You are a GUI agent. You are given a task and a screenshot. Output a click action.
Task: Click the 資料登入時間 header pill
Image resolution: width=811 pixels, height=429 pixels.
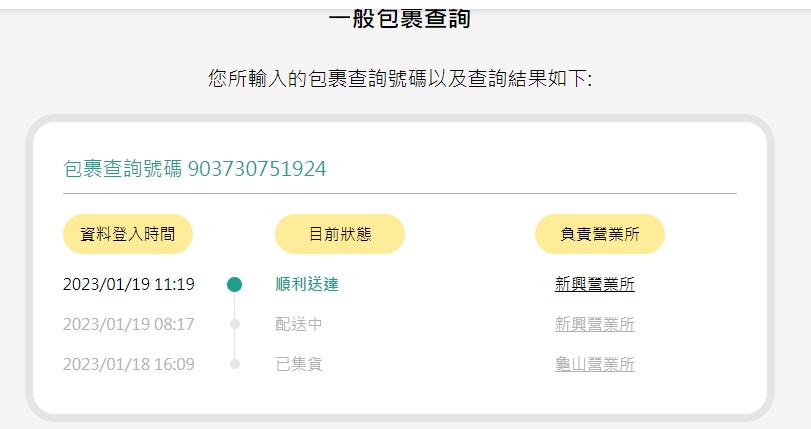click(x=128, y=234)
